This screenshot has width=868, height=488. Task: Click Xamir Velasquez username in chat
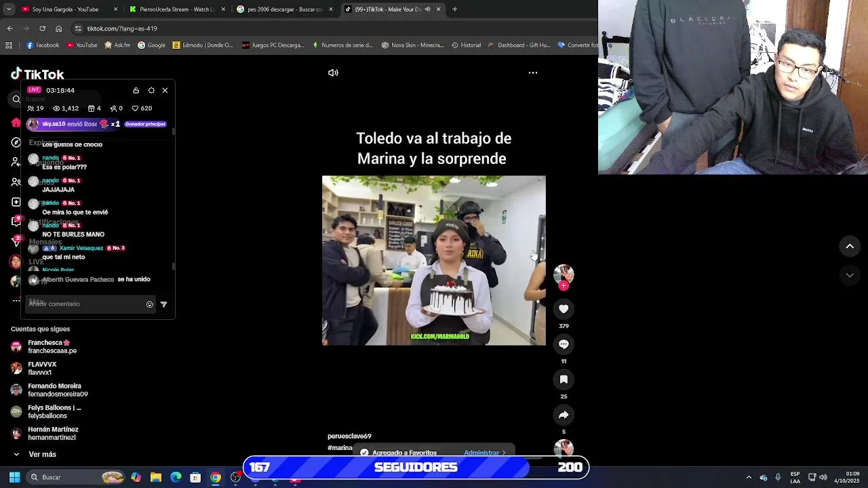click(x=81, y=248)
